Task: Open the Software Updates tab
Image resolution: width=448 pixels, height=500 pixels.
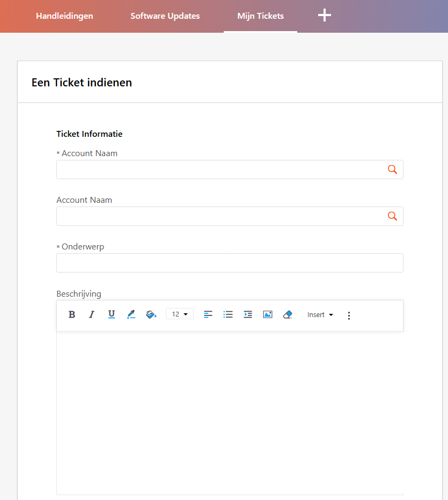Action: coord(165,16)
